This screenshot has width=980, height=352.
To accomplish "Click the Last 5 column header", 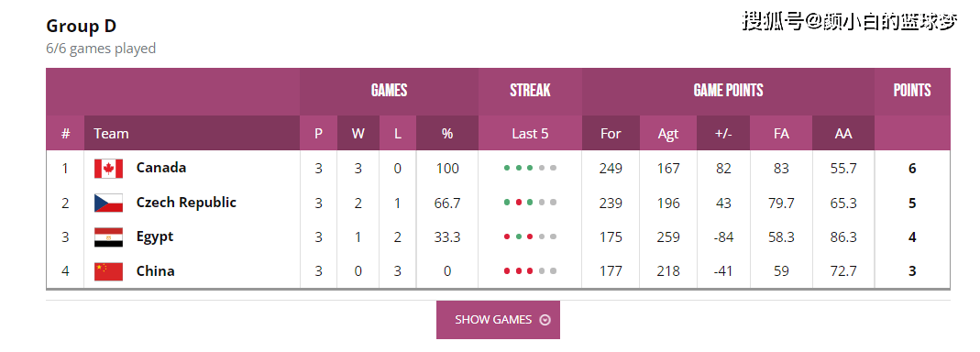I will click(530, 133).
